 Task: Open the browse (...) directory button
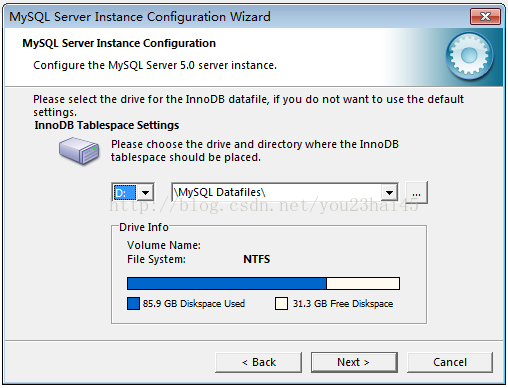point(416,193)
